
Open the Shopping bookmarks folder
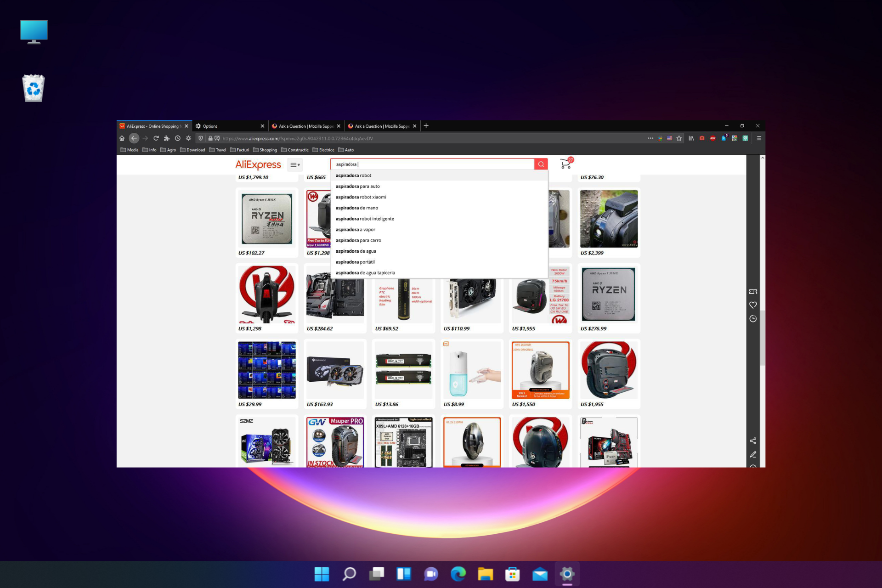265,150
